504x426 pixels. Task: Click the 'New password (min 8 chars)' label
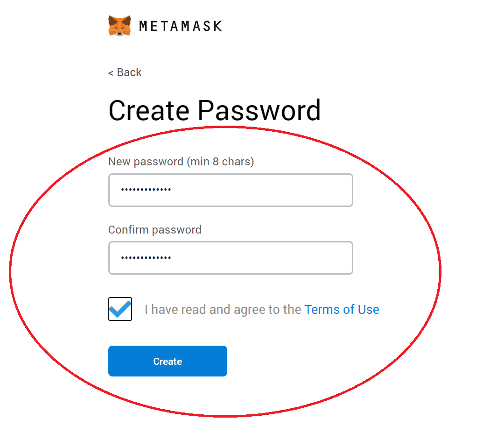click(x=181, y=162)
